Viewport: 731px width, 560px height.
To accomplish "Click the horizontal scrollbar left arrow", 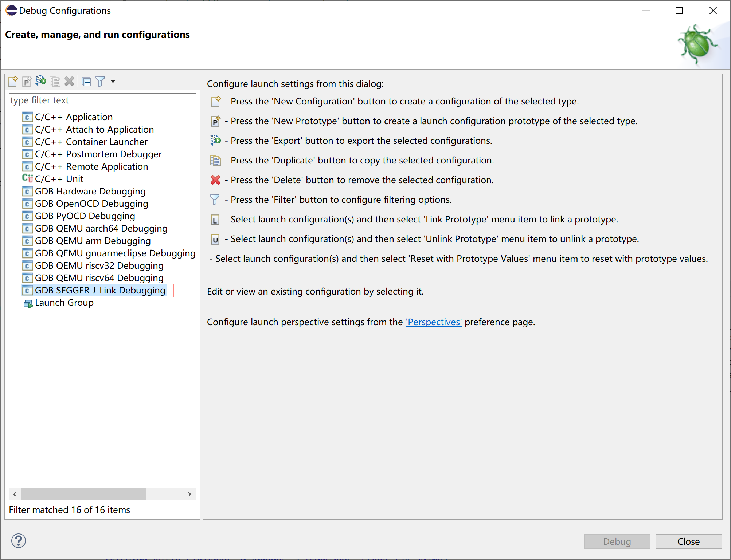I will pyautogui.click(x=15, y=494).
